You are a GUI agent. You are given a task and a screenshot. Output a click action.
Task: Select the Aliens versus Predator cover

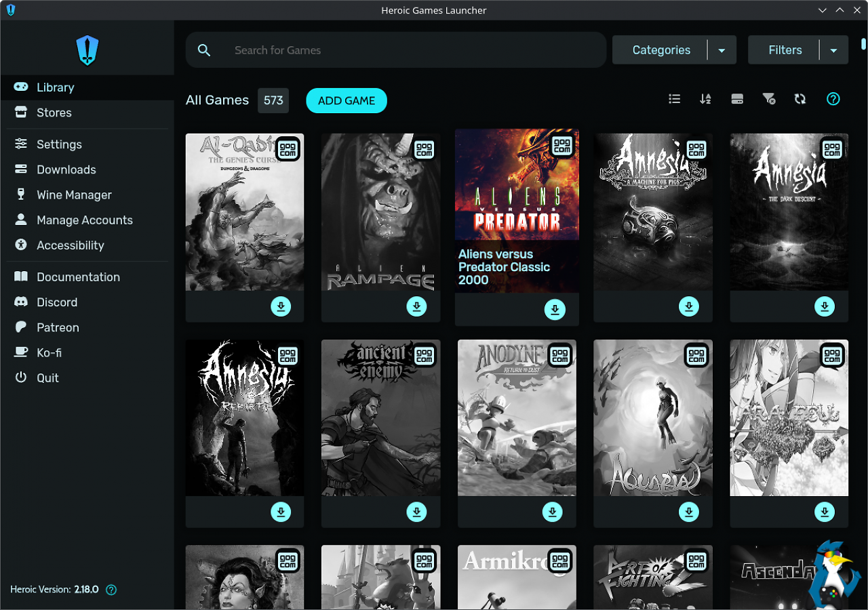(x=517, y=211)
